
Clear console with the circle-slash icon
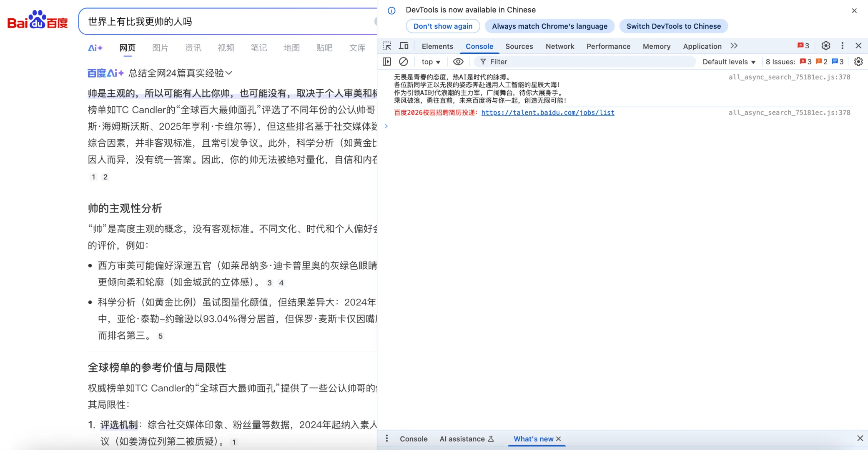(403, 62)
